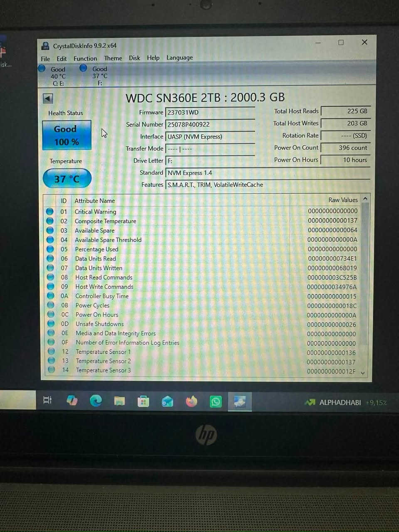Viewport: 399px width, 532px height.
Task: Click the scroll up arrow of attribute list
Action: coord(365,199)
